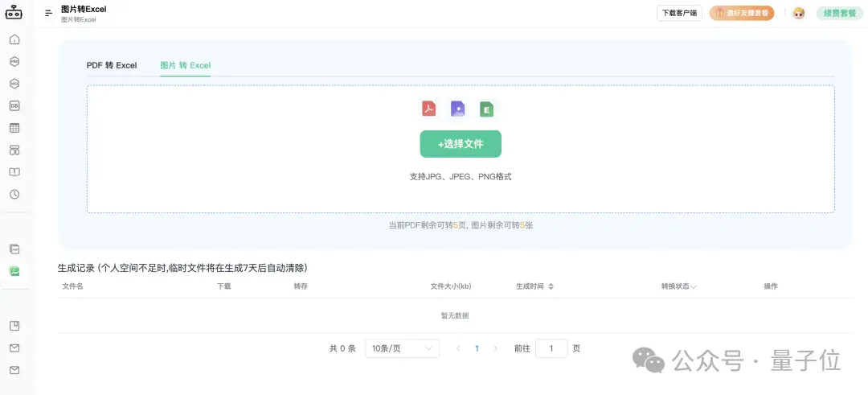Click the purple image file icon
The image size is (868, 395).
click(458, 109)
